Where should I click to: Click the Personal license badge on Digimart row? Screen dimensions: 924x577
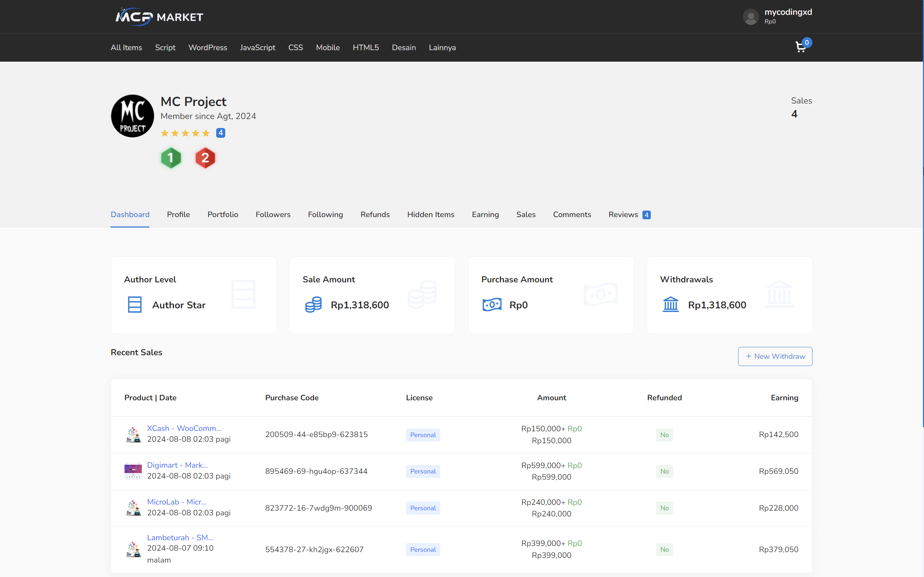pos(423,471)
